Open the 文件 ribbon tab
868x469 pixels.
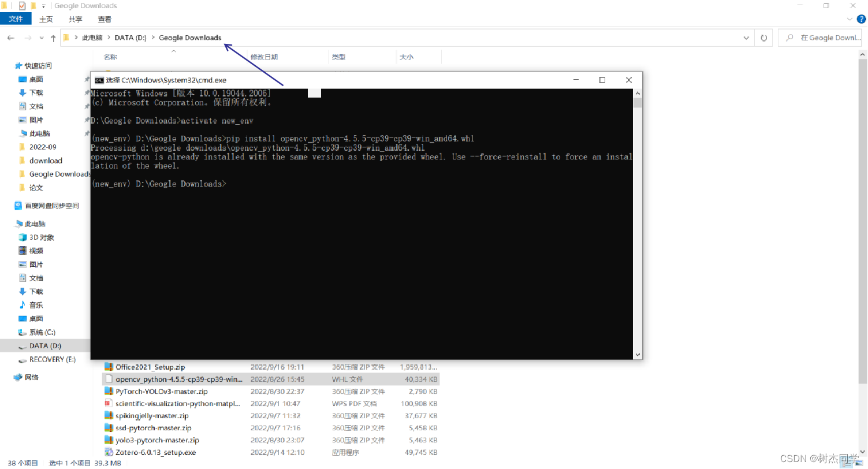click(x=16, y=19)
